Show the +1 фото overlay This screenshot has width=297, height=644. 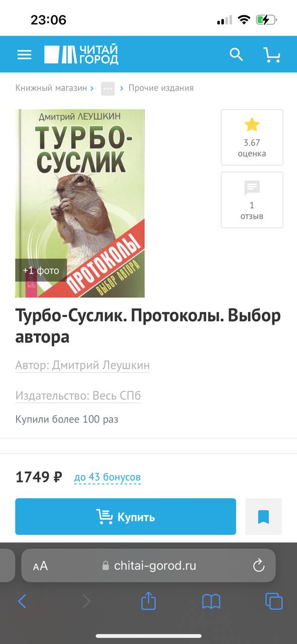(41, 271)
